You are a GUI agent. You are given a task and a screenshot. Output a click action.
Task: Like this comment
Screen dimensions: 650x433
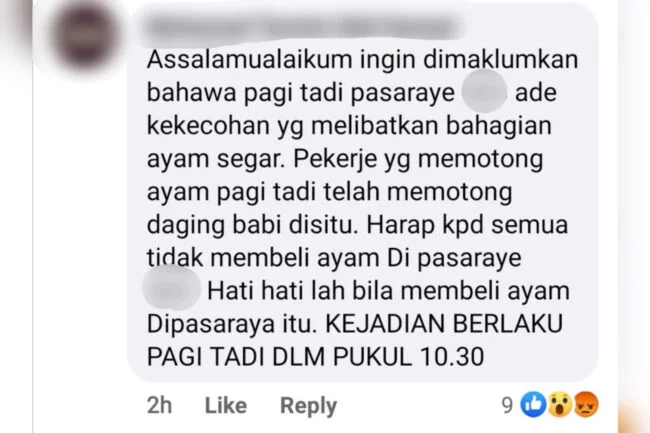pos(226,405)
